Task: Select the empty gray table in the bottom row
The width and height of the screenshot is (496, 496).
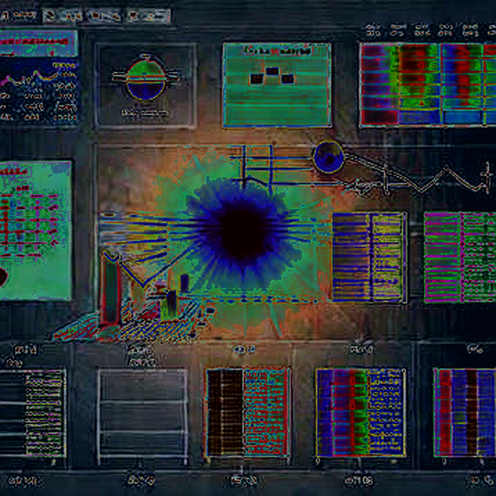Action: pyautogui.click(x=142, y=416)
